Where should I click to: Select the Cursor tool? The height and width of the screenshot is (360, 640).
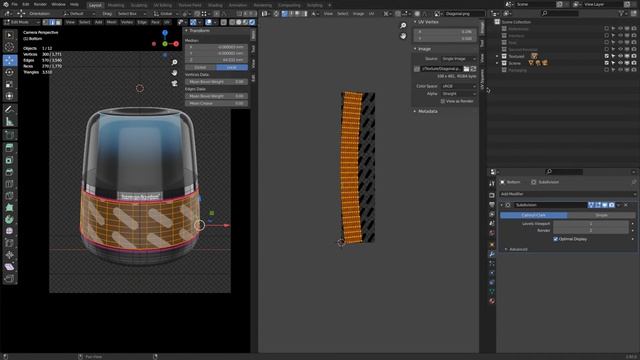click(x=9, y=48)
